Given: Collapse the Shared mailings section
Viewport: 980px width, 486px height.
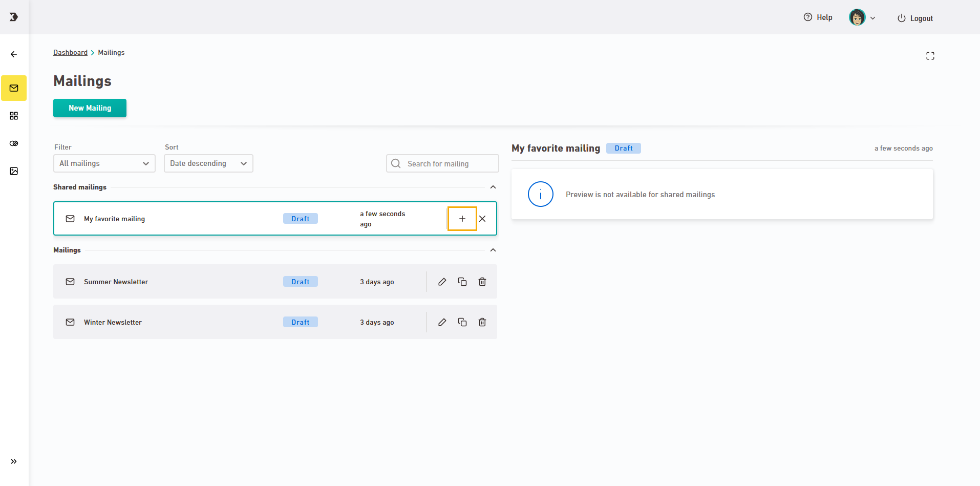Looking at the screenshot, I should point(493,187).
